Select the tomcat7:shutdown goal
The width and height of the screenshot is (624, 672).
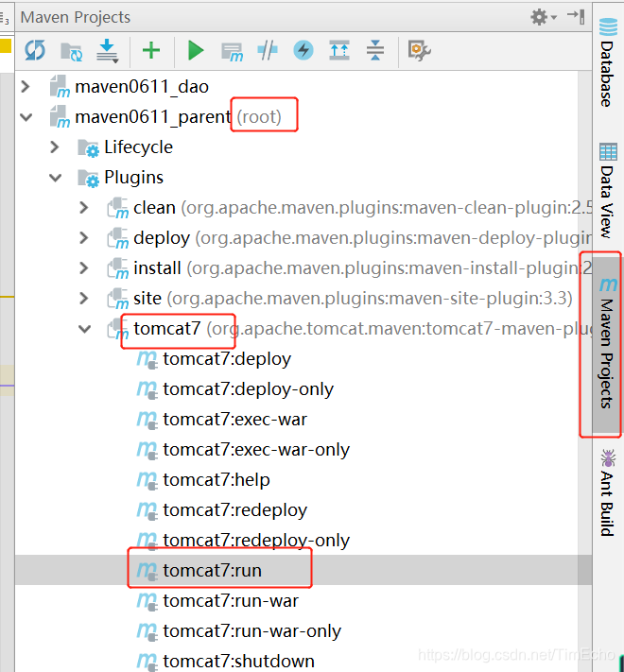pos(238,662)
